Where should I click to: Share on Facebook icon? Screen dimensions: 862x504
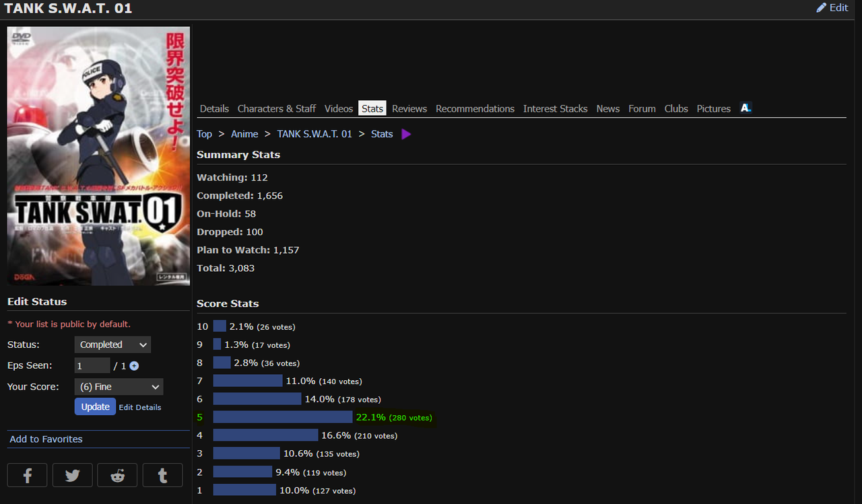click(x=28, y=475)
